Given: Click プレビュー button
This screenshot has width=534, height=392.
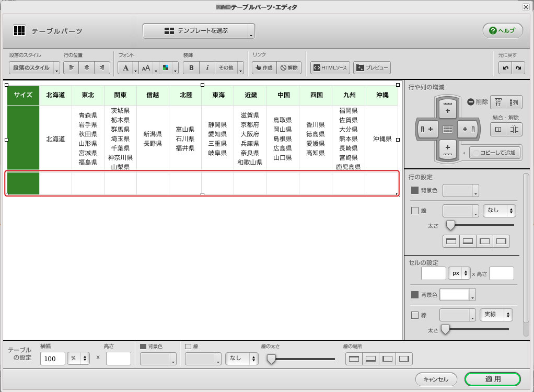Looking at the screenshot, I should 372,68.
